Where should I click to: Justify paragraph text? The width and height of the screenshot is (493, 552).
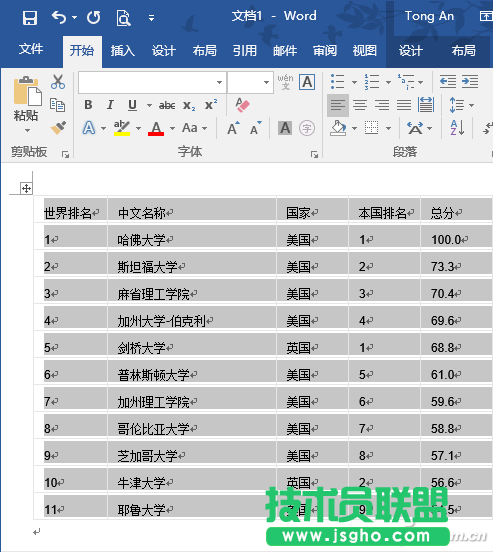tap(404, 105)
